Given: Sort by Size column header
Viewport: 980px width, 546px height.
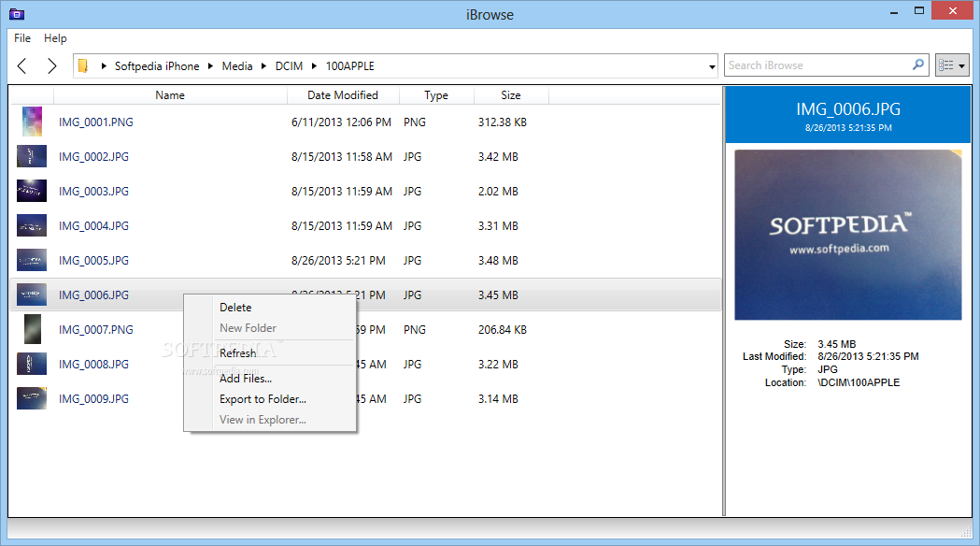Looking at the screenshot, I should 511,95.
